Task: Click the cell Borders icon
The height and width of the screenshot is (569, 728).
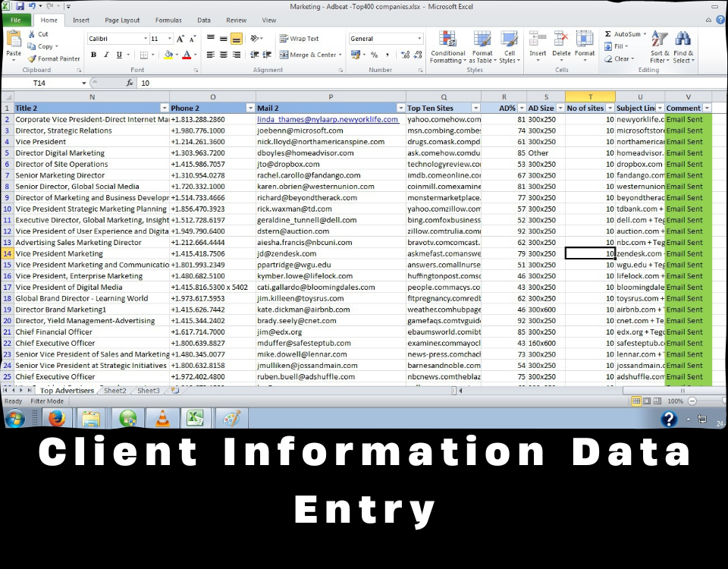Action: tap(144, 55)
